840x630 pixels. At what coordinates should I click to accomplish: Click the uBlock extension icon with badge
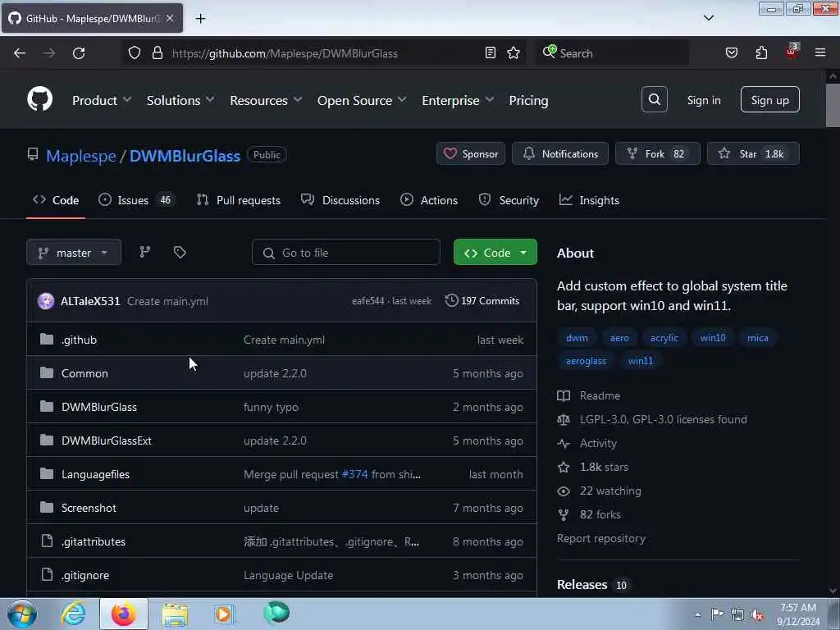tap(791, 52)
